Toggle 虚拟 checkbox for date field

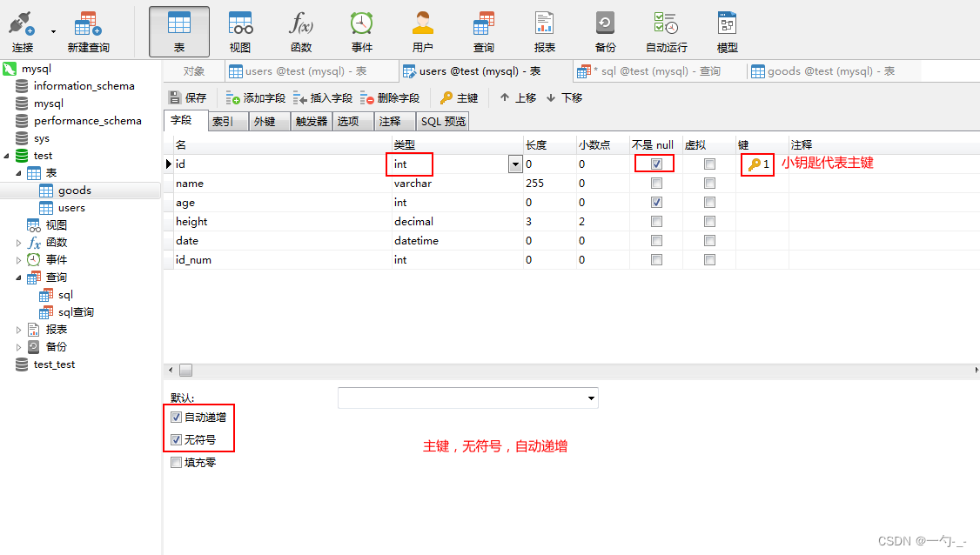pyautogui.click(x=709, y=241)
